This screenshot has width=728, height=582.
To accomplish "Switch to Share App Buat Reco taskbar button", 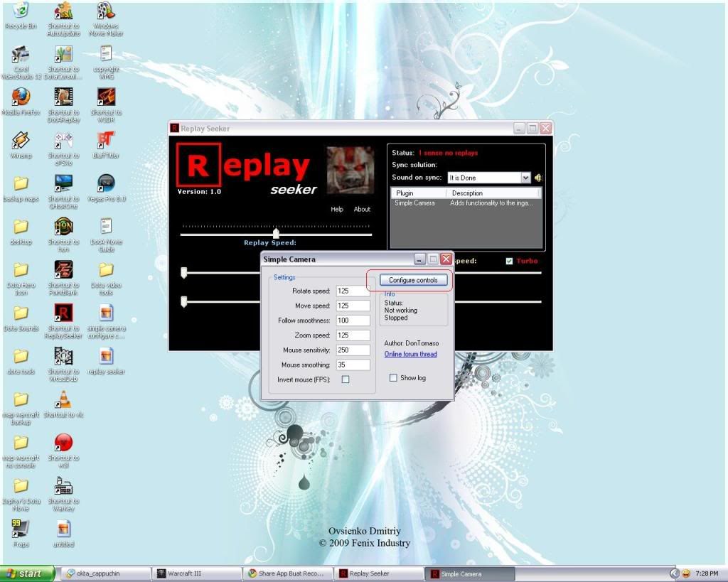I will [288, 573].
